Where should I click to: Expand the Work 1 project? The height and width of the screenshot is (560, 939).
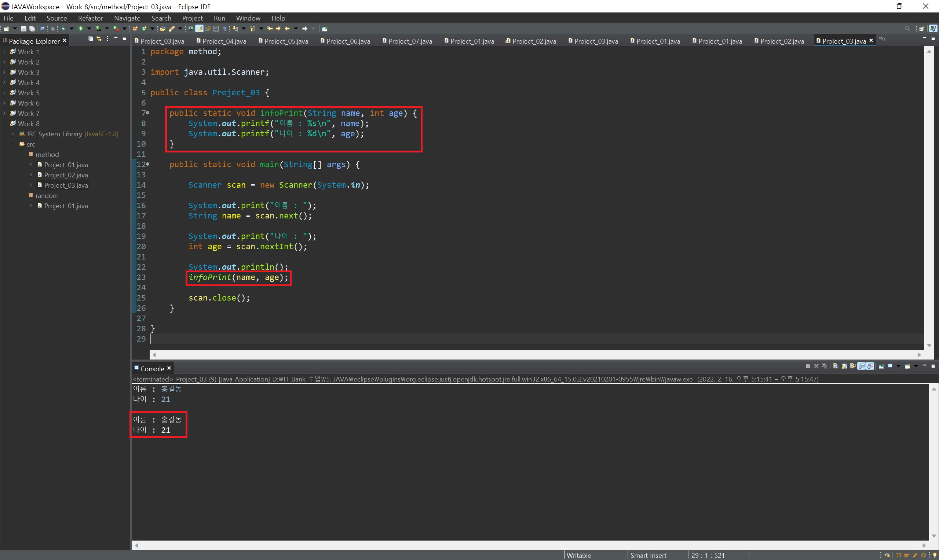coord(4,52)
